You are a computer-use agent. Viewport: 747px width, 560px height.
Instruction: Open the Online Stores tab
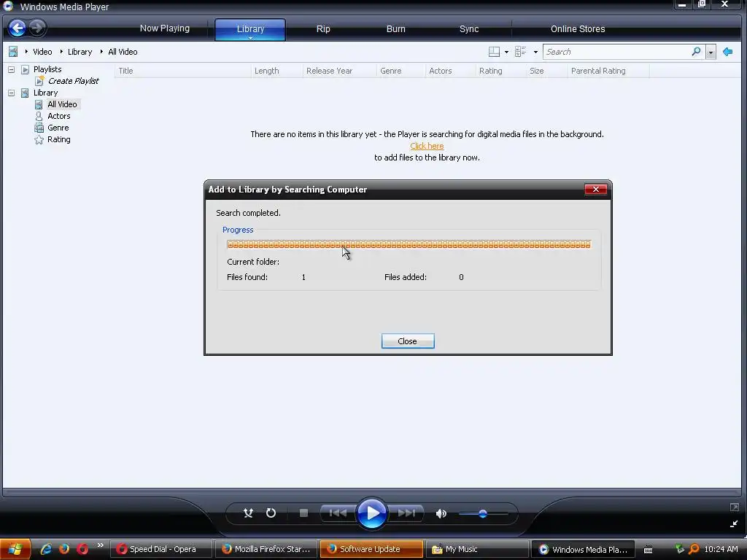578,29
